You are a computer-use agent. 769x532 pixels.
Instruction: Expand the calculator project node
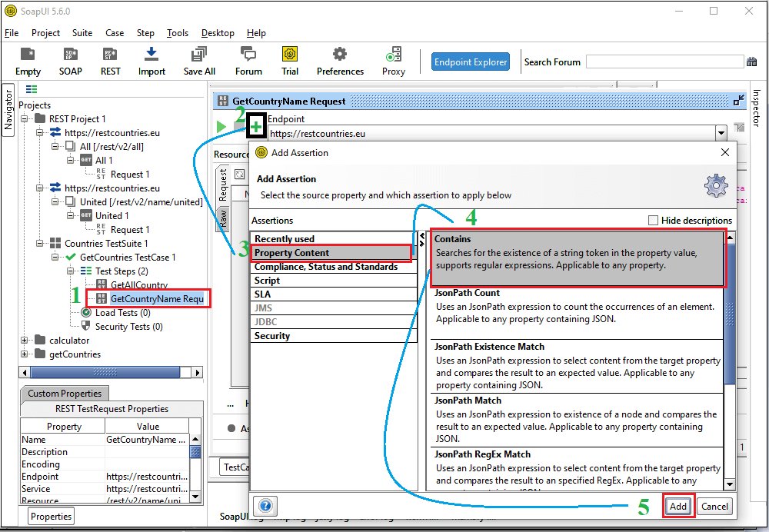pos(24,340)
